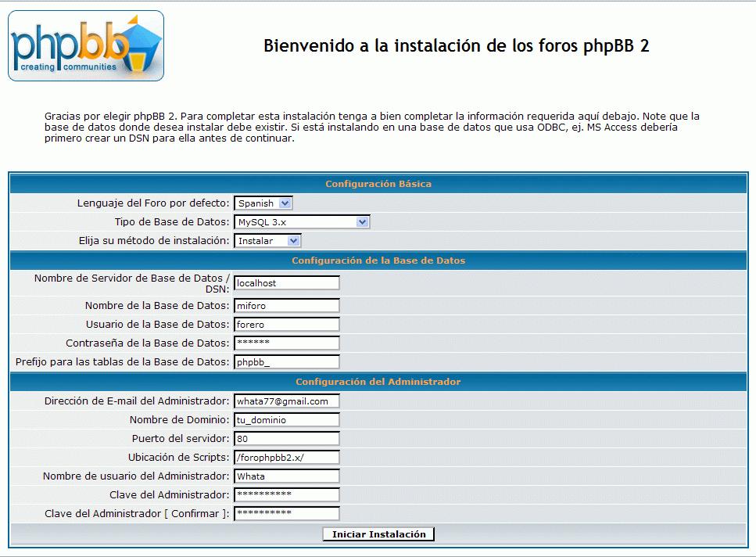Focus the table prefix field
The width and height of the screenshot is (756, 557).
point(287,361)
